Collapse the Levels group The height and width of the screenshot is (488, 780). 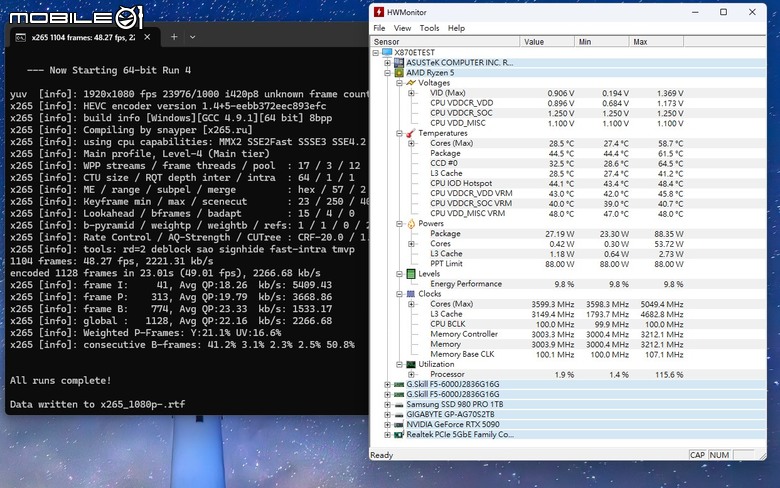pyautogui.click(x=399, y=274)
